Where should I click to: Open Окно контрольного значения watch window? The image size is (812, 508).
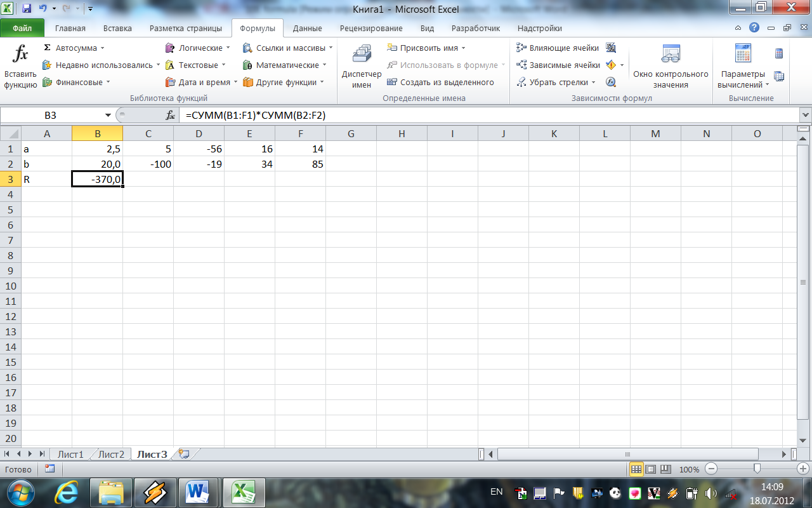[x=671, y=66]
